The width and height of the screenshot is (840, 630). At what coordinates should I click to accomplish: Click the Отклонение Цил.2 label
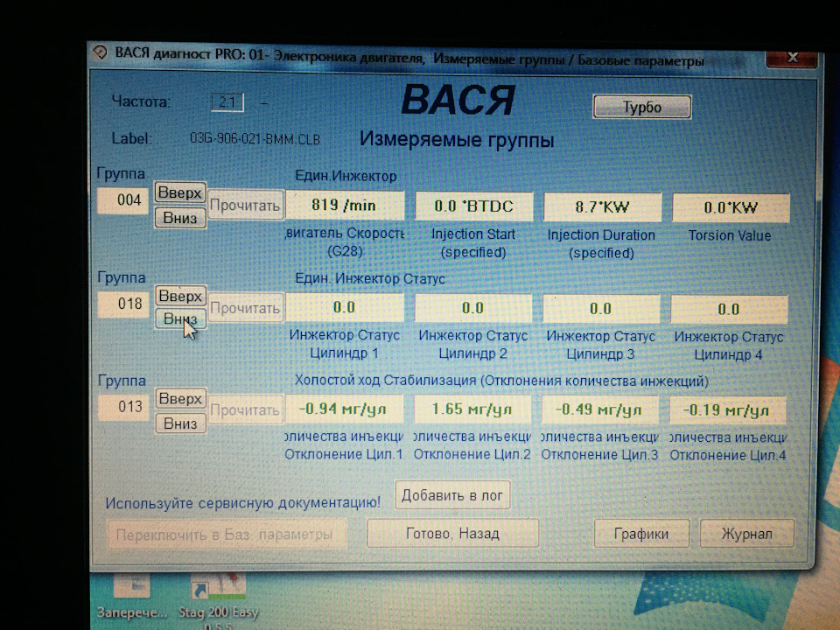(x=472, y=455)
